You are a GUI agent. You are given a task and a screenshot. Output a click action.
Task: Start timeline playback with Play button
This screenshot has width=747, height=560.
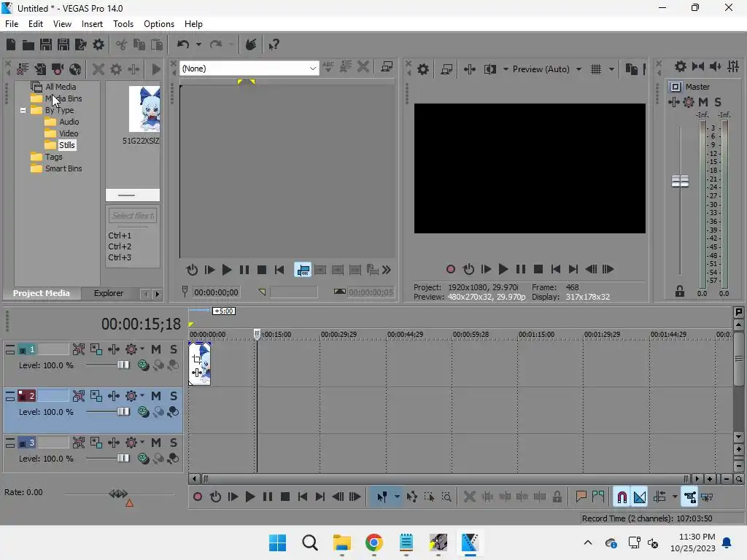(x=249, y=497)
